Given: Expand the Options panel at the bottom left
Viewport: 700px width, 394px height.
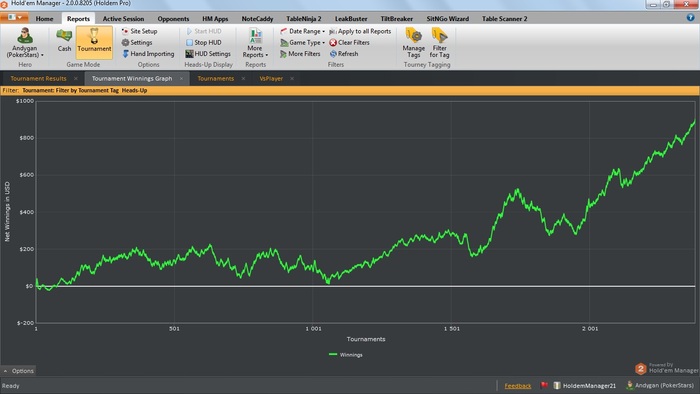Looking at the screenshot, I should [18, 371].
